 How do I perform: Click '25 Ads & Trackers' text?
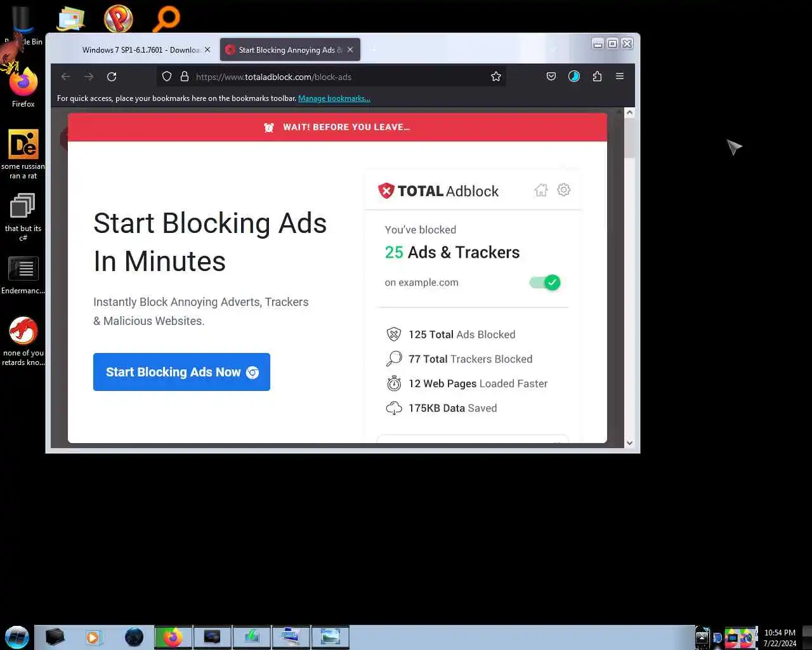[x=452, y=253]
